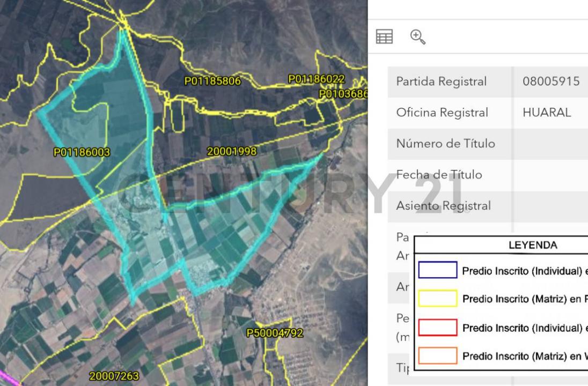Pick parcel label 20007263
588x386 pixels.
click(114, 376)
